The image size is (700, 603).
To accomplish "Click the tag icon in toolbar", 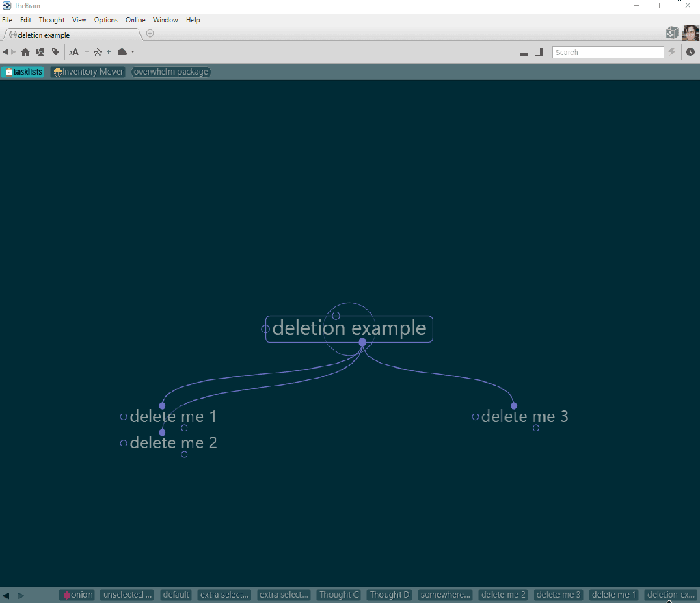I will tap(55, 52).
